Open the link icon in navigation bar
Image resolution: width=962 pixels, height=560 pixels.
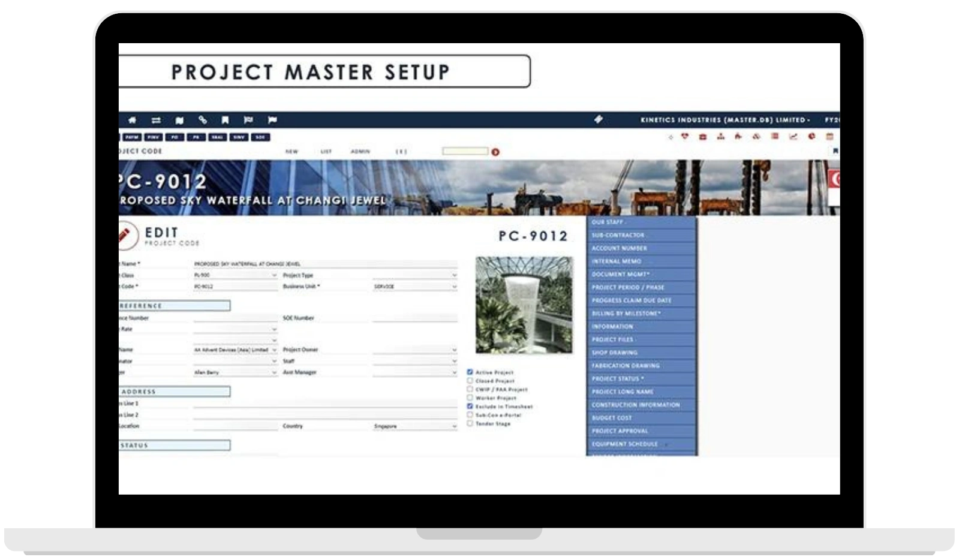tap(202, 120)
